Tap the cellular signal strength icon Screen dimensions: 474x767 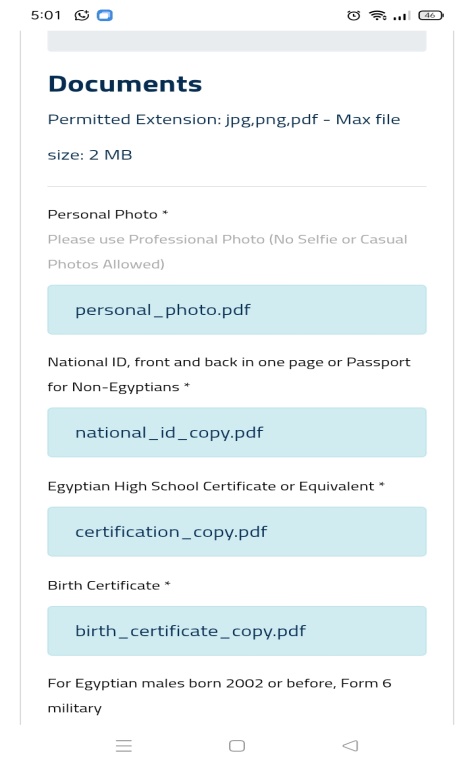click(401, 16)
